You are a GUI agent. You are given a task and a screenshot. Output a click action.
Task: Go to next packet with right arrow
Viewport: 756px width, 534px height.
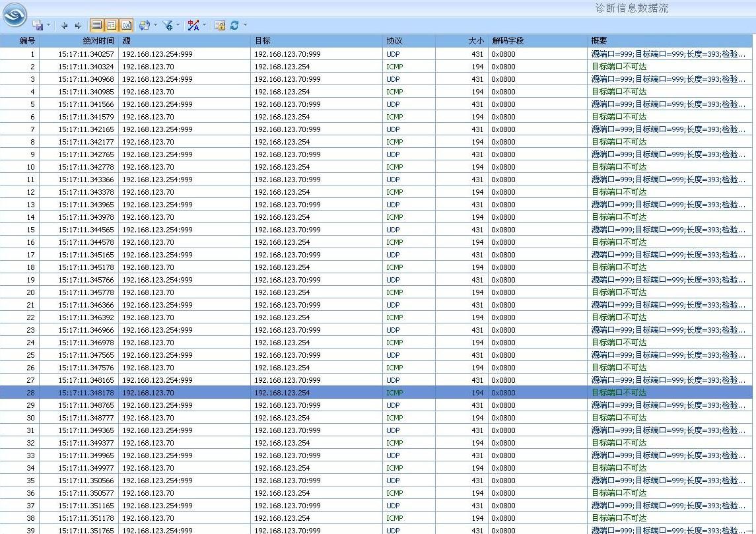[78, 25]
